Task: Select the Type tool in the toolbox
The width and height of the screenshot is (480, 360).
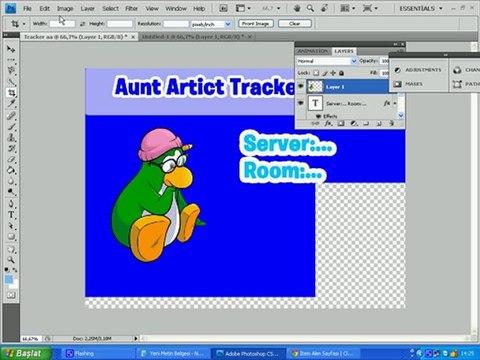Action: click(x=11, y=215)
